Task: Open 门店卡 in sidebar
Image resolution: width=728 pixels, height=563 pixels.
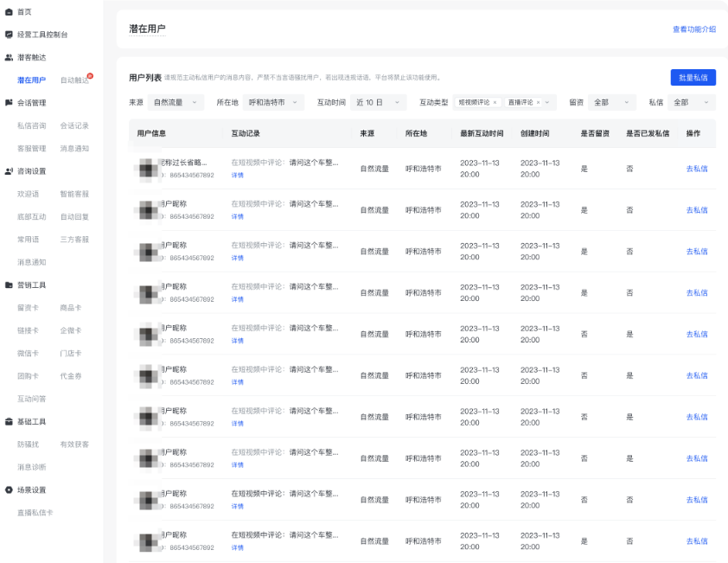Action: click(71, 353)
